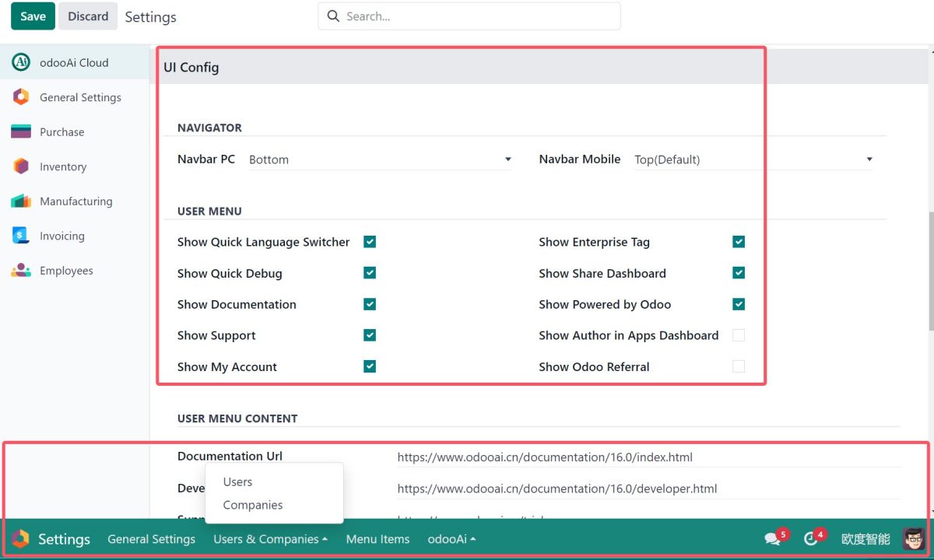Open the Menu Items navbar entry

click(377, 539)
